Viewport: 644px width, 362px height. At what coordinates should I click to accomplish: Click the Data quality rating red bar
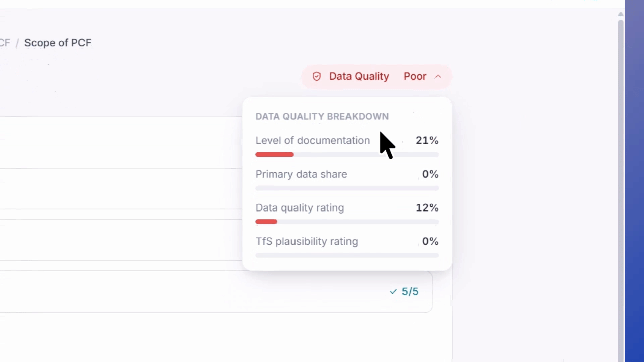click(266, 222)
